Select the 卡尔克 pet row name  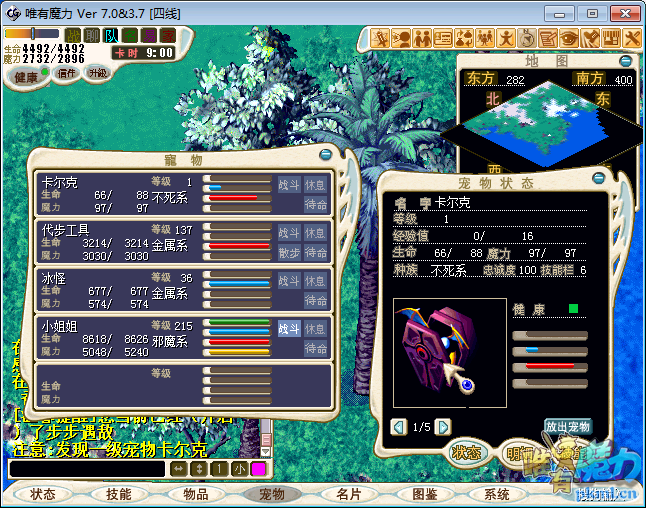[59, 183]
